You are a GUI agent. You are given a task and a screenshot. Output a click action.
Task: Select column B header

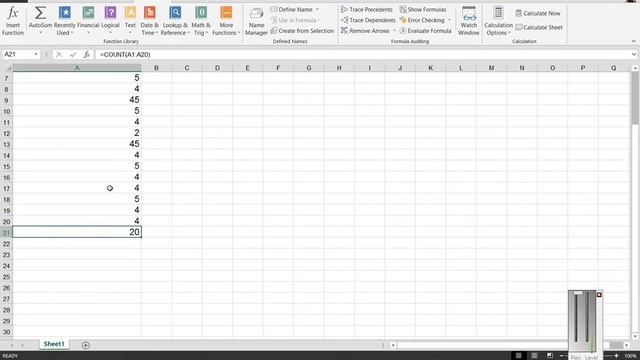156,68
